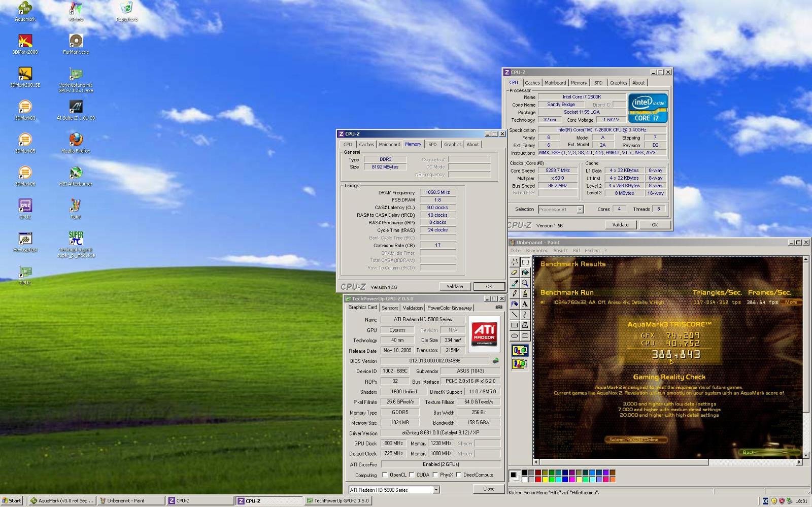812x507 pixels.
Task: Open the Aquamark desktop icon
Action: click(x=25, y=11)
